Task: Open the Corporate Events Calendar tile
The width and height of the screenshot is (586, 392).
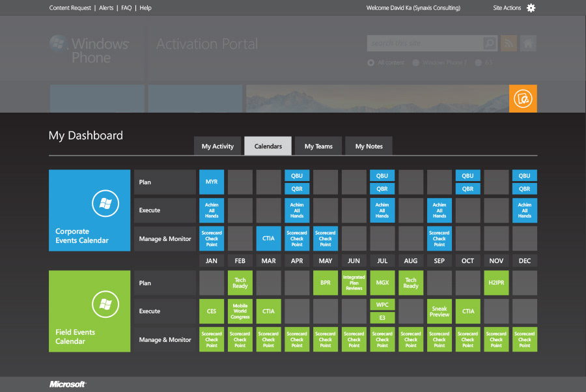Action: coord(90,210)
